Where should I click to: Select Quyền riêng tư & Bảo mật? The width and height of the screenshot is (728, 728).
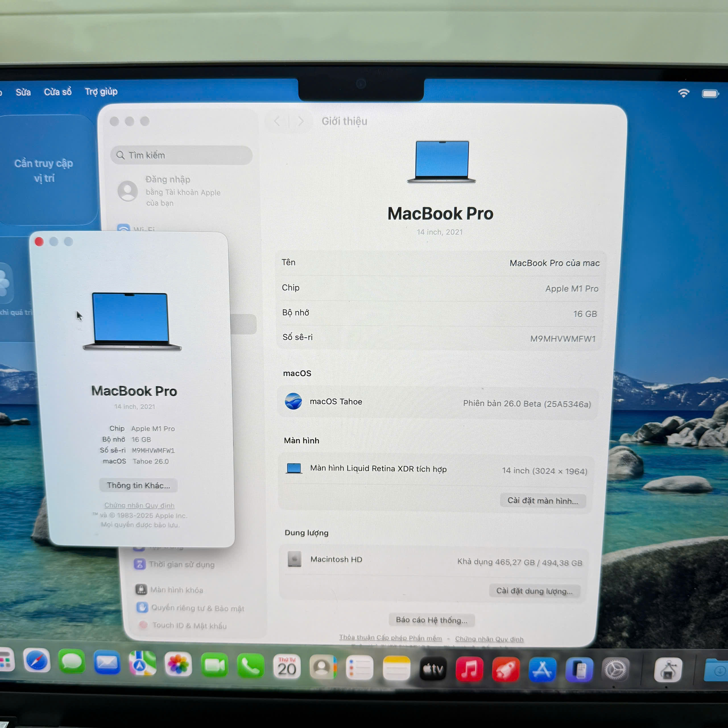[x=190, y=608]
